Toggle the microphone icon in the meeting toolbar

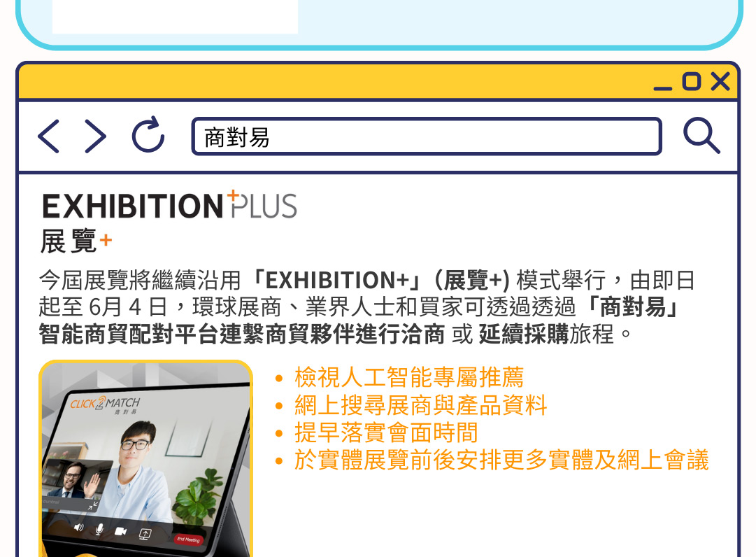[x=99, y=529]
